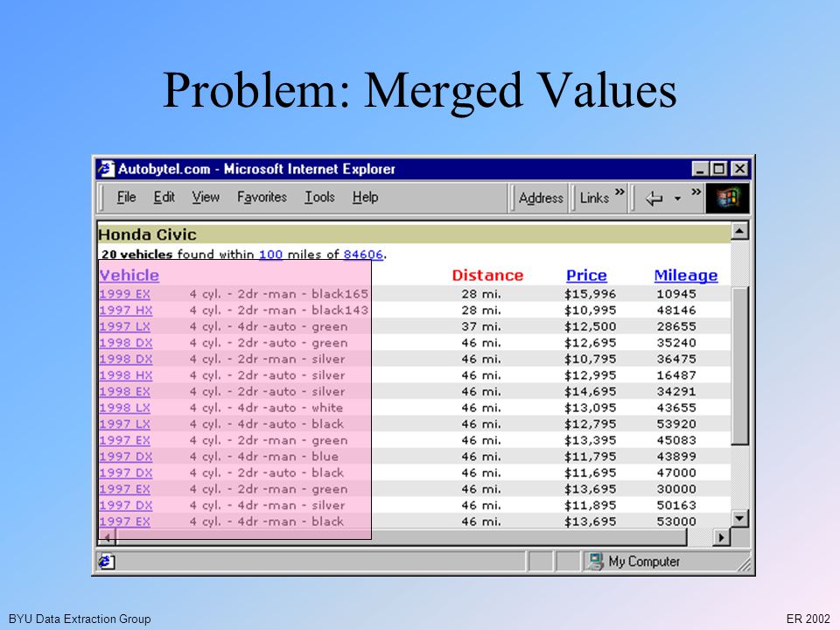Open the Tools menu
This screenshot has height=630, width=840.
coord(320,197)
